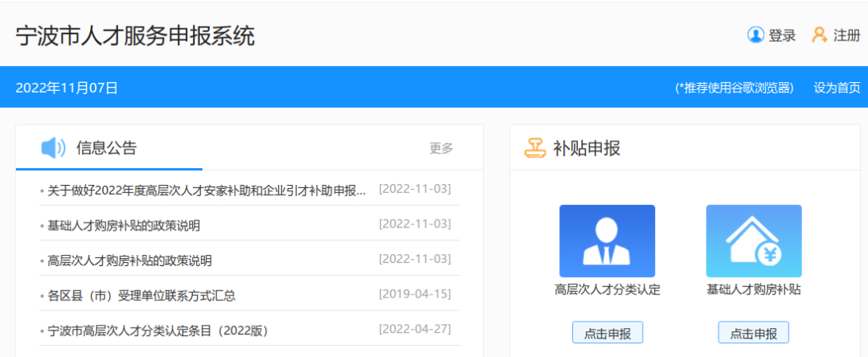Click 点击申报 under 基础人才购房补贴
Image resolution: width=868 pixels, height=357 pixels.
pyautogui.click(x=753, y=332)
